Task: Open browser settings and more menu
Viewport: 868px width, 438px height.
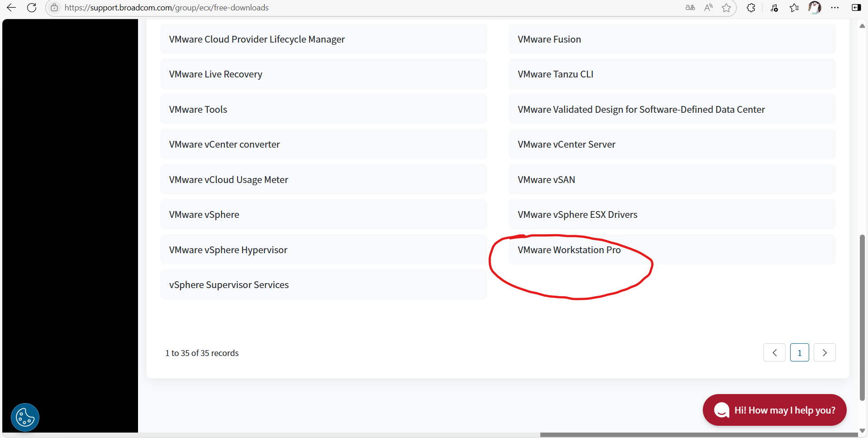Action: click(835, 8)
